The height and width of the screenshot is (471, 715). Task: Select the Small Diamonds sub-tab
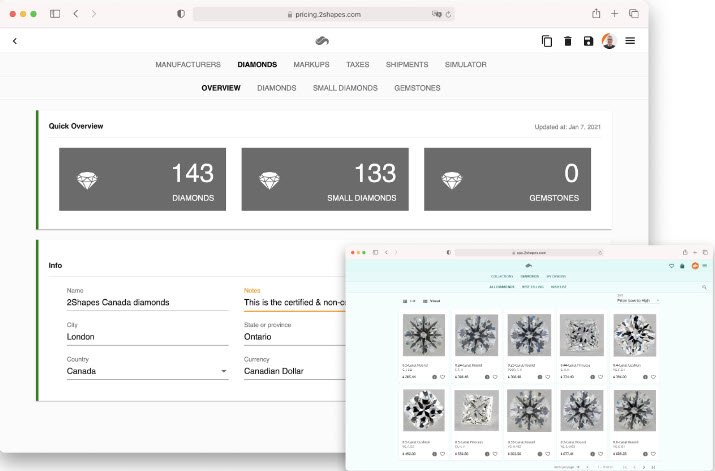click(x=345, y=88)
